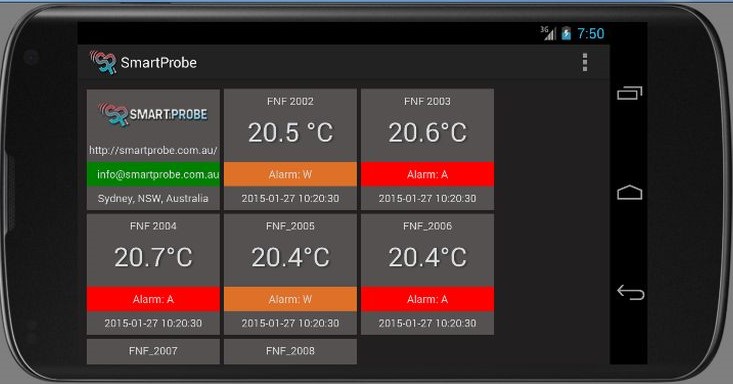Screen dimensions: 733x384
Task: Click the SmartProbe logo in action bar
Action: tap(103, 62)
